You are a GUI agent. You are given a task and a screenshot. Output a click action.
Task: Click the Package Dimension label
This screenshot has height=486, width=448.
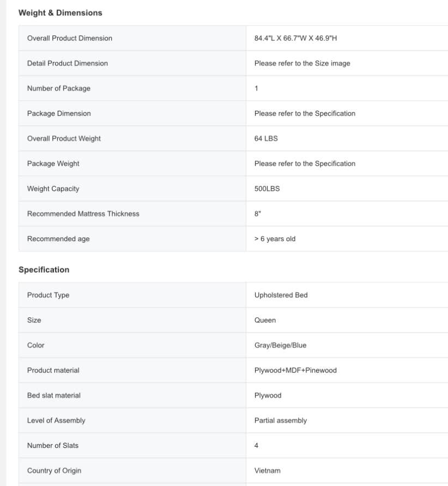59,113
